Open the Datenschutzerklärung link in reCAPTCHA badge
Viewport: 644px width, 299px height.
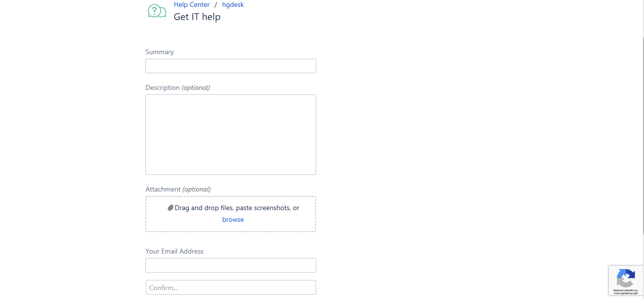(x=625, y=290)
